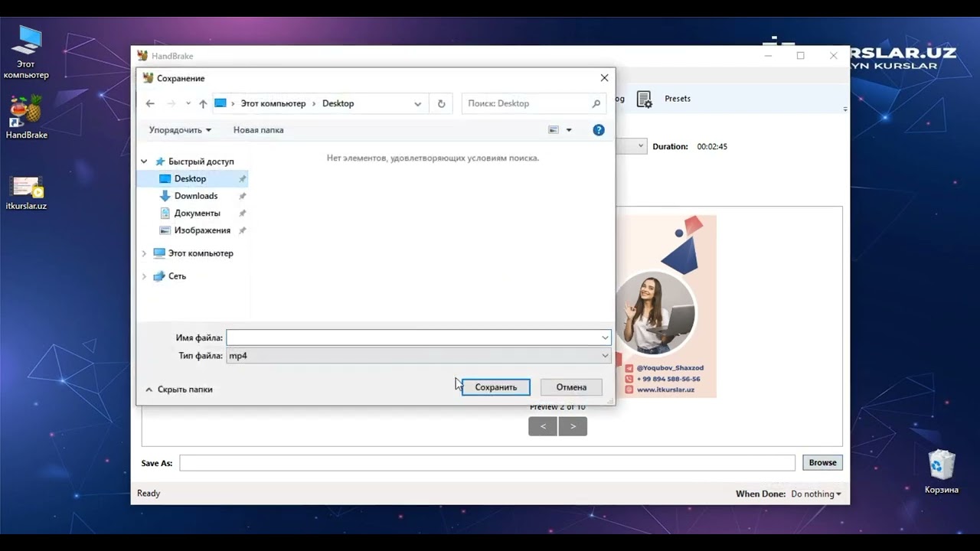Show the next preview image
The image size is (980, 551).
(x=573, y=426)
